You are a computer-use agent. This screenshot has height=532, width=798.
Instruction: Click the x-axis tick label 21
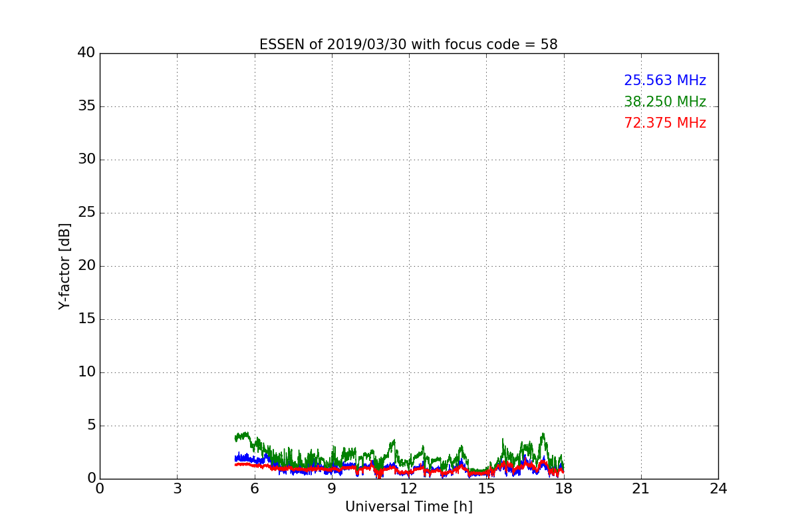[x=641, y=488]
